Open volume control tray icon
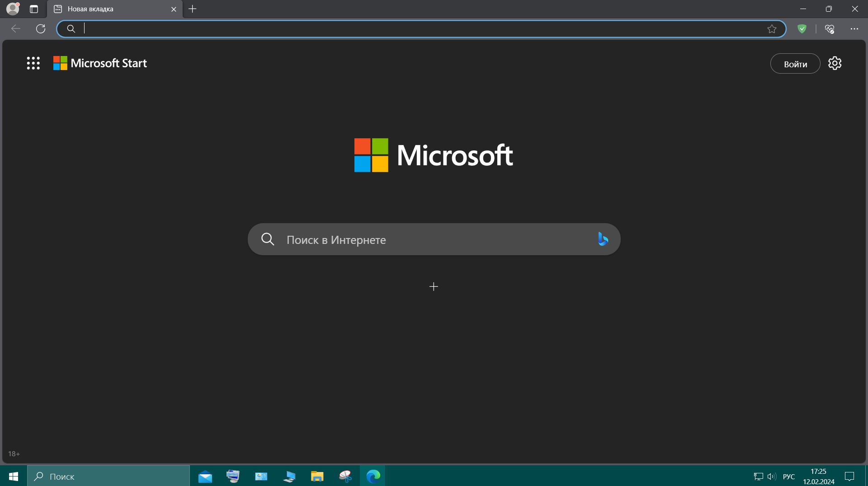 [x=771, y=477]
